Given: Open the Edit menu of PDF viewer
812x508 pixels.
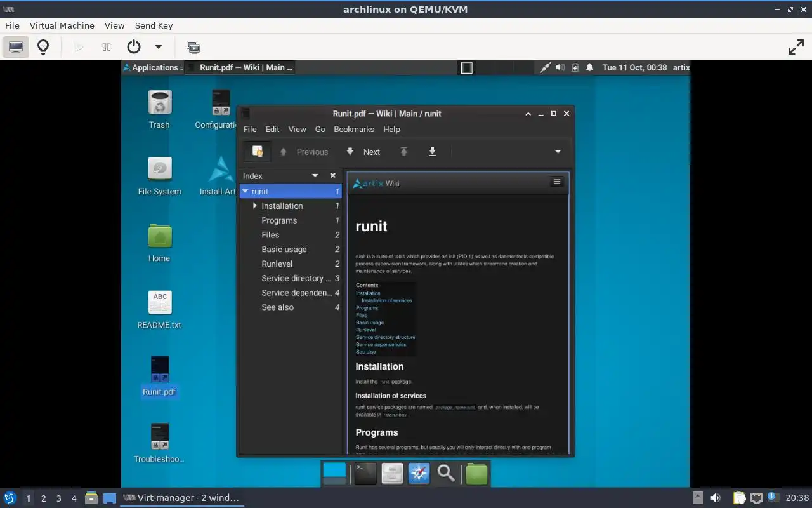Looking at the screenshot, I should pos(272,129).
